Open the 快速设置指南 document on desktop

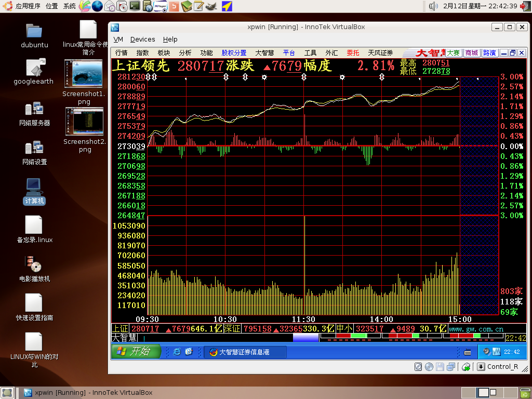coord(35,308)
